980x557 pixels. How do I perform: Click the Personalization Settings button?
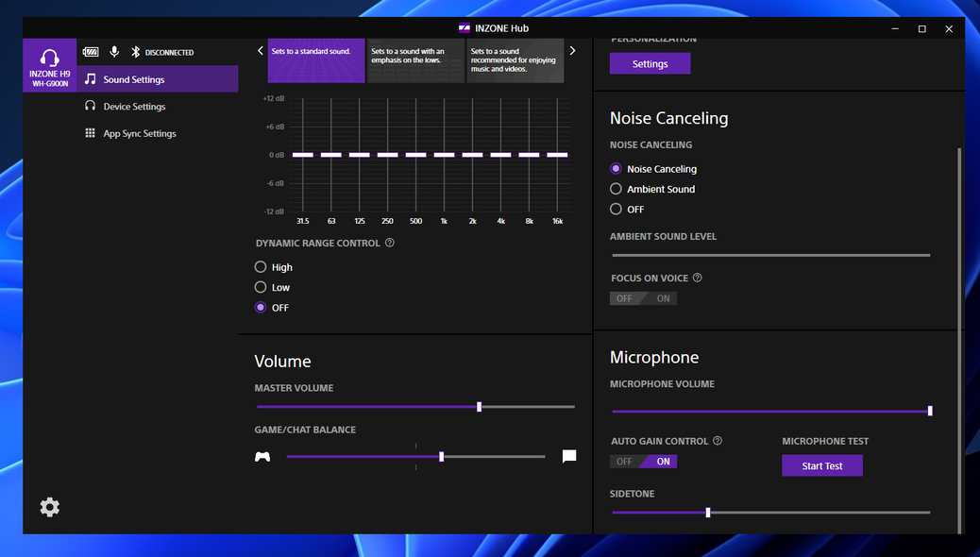650,64
